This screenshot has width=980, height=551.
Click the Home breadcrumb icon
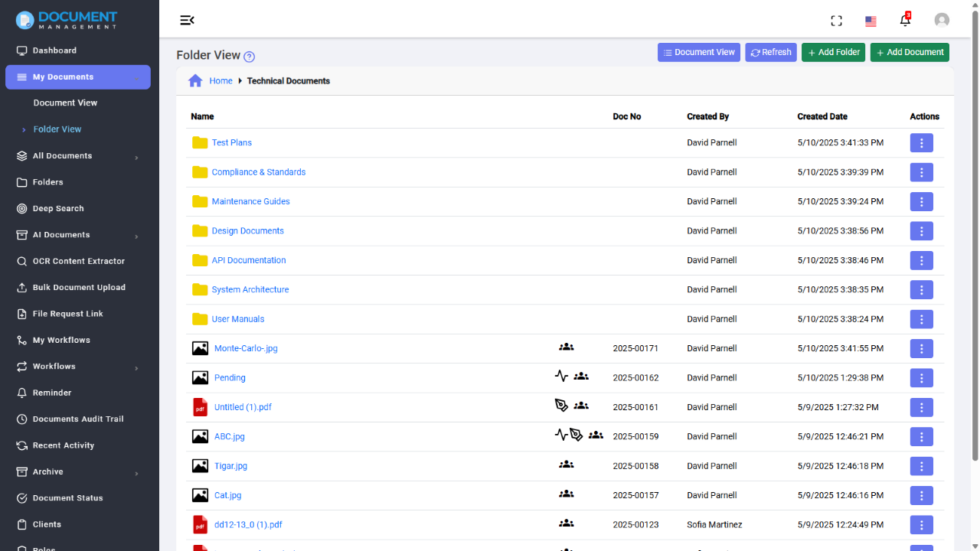coord(195,80)
